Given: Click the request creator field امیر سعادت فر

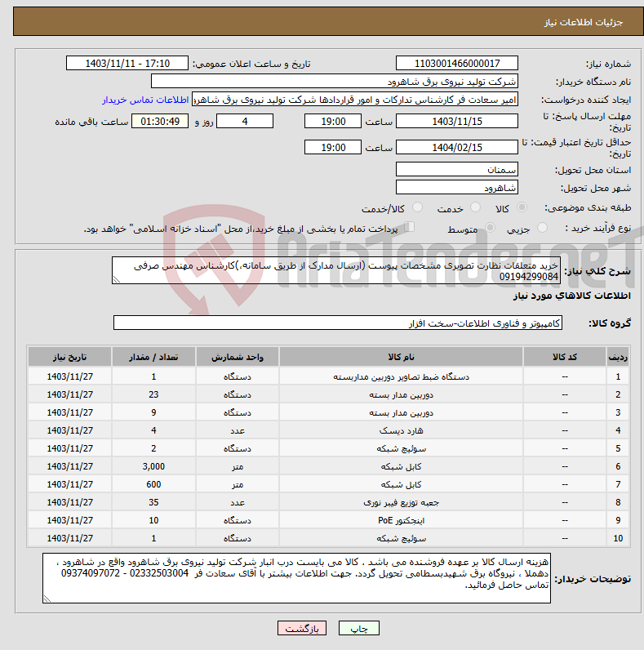Looking at the screenshot, I should (x=355, y=100).
